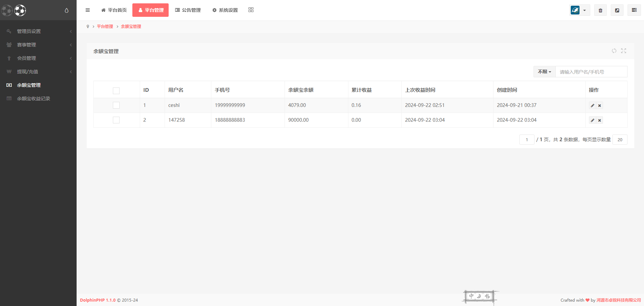Check the checkbox for ceshi row
The width and height of the screenshot is (644, 306).
[116, 105]
